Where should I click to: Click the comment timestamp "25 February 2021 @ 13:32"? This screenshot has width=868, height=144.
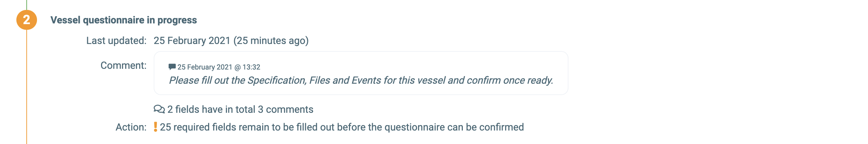click(x=219, y=67)
